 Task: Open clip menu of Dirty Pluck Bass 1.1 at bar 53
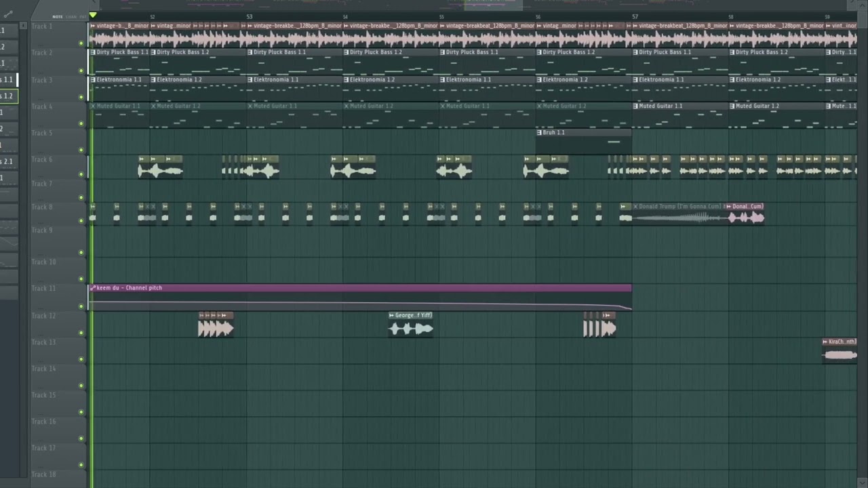250,52
